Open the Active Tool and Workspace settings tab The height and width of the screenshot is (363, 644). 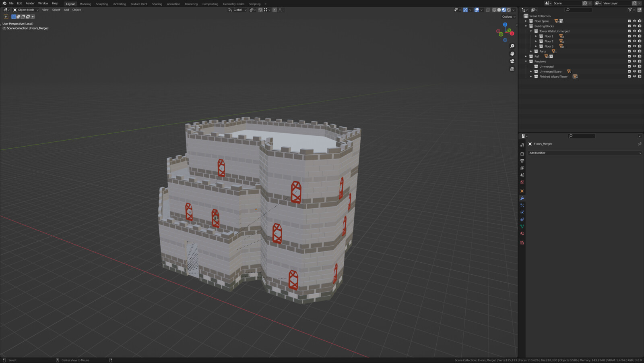[522, 145]
